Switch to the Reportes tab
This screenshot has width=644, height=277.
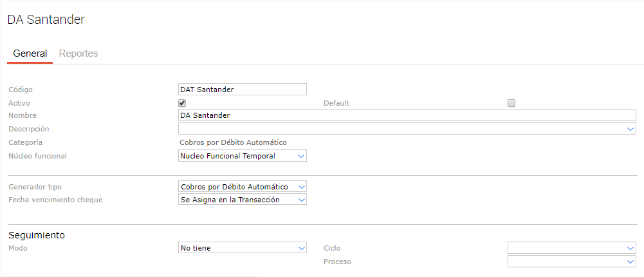pos(78,53)
